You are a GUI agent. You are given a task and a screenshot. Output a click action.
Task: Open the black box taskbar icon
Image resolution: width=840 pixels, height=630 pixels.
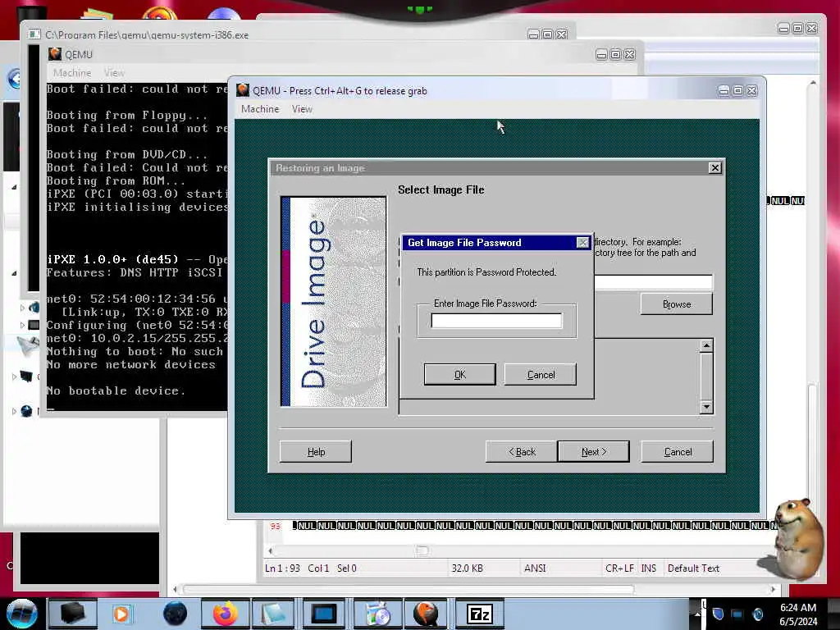pyautogui.click(x=72, y=614)
